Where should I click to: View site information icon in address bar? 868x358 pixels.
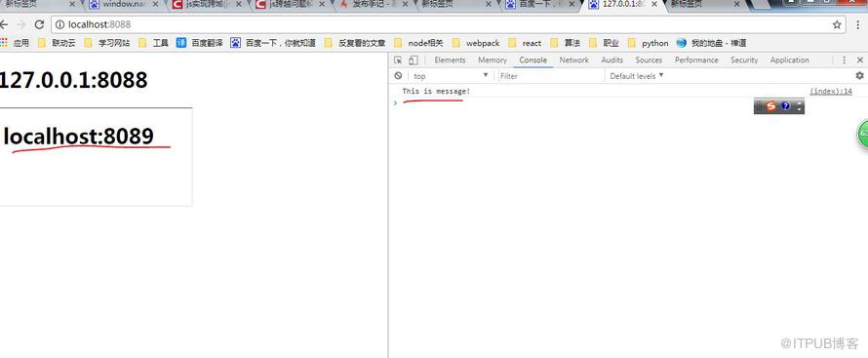point(60,25)
